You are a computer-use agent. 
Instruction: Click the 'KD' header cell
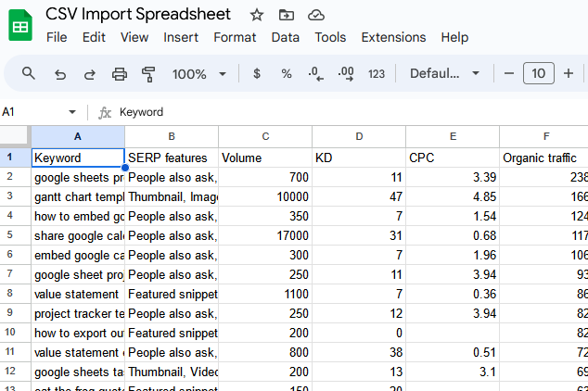359,158
